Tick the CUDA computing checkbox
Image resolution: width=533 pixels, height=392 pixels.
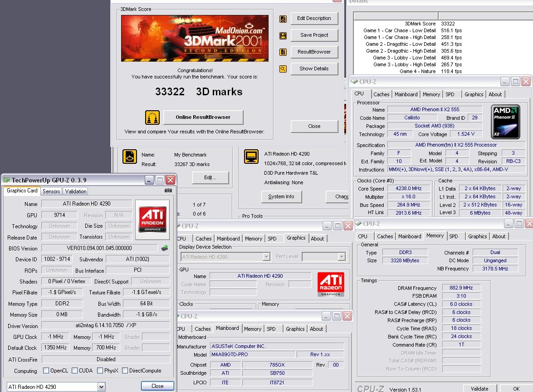pos(75,371)
